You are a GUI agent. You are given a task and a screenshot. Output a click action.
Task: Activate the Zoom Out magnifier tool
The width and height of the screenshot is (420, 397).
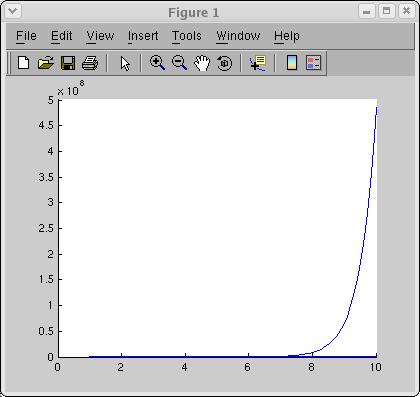179,63
